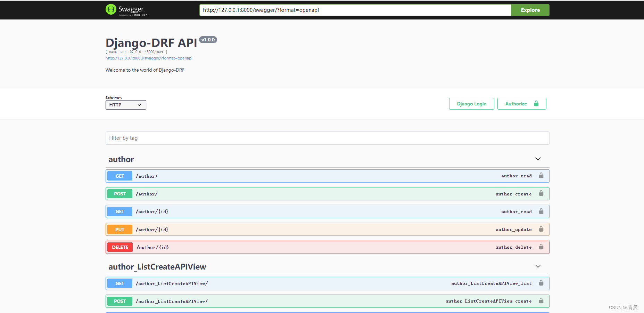Expand the POST /author_ListCreateAPIView/ operation
Screen dimensions: 644x313
click(327, 301)
